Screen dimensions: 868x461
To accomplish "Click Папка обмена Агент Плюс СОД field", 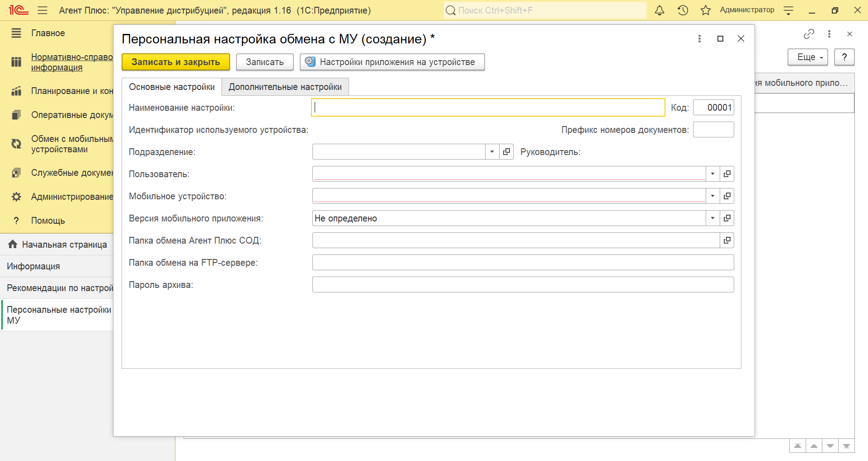I will [516, 240].
